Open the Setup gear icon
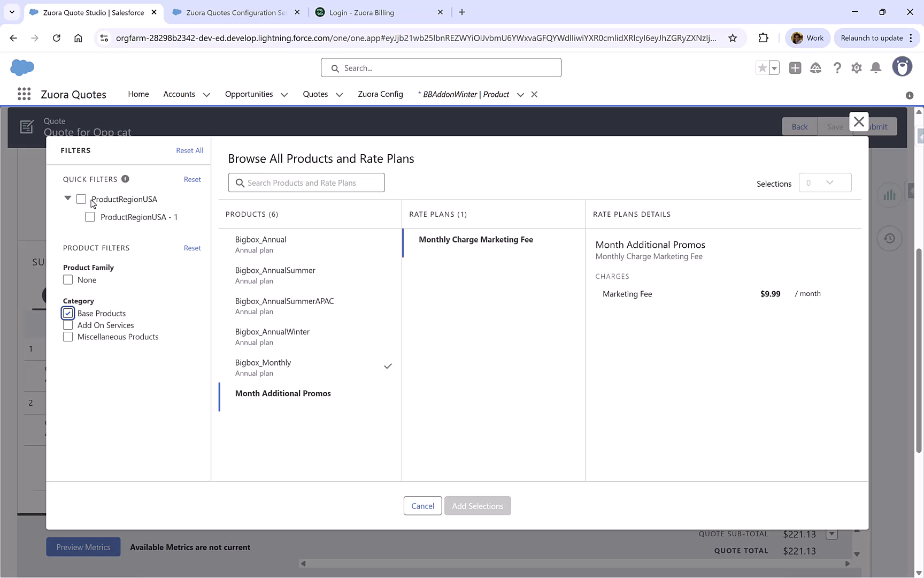924x578 pixels. tap(857, 68)
